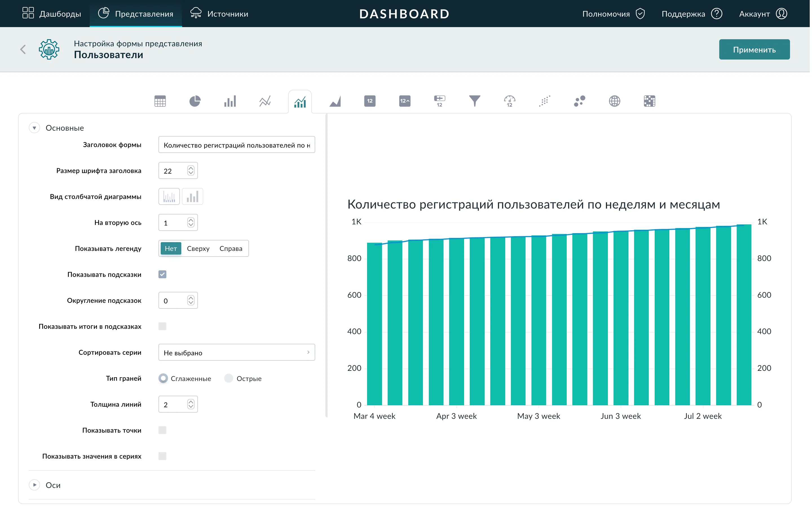
Task: Collapse the Основные section
Action: tap(34, 128)
